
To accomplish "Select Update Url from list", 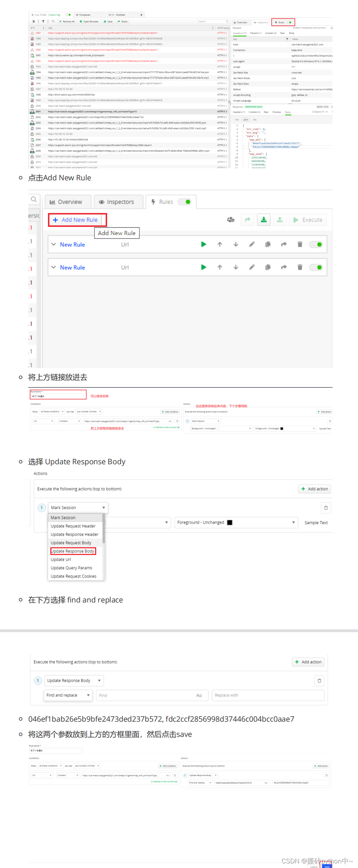I will pos(61,560).
